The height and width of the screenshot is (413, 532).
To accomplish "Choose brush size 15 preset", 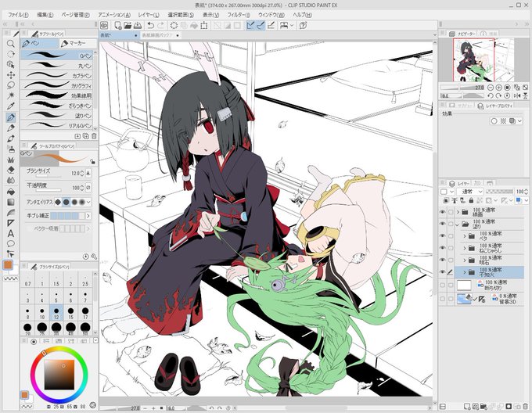I will click(x=70, y=313).
